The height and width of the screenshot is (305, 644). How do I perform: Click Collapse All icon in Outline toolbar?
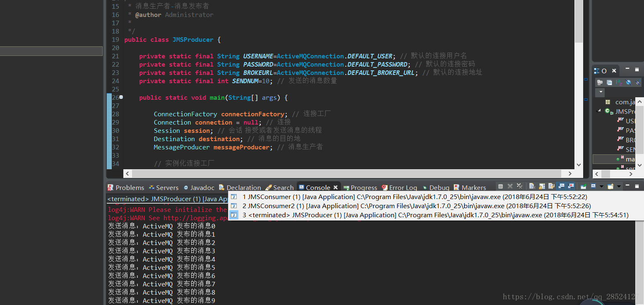coord(609,82)
